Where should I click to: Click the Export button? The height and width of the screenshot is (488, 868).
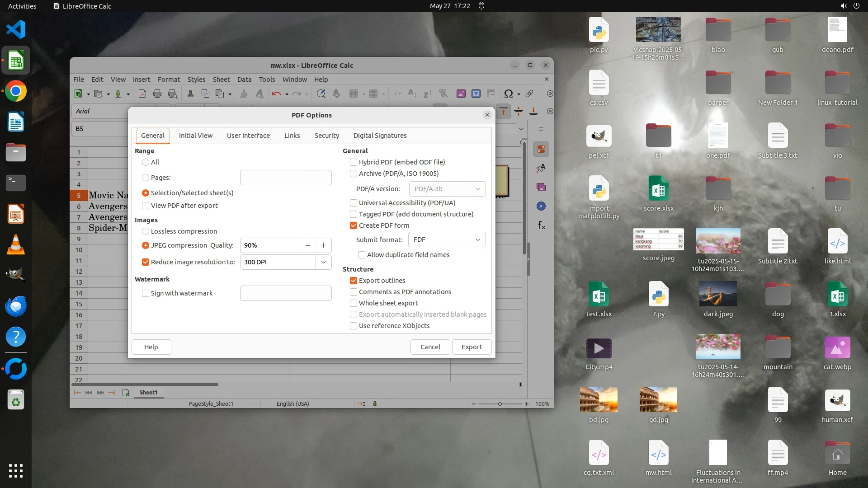click(472, 347)
